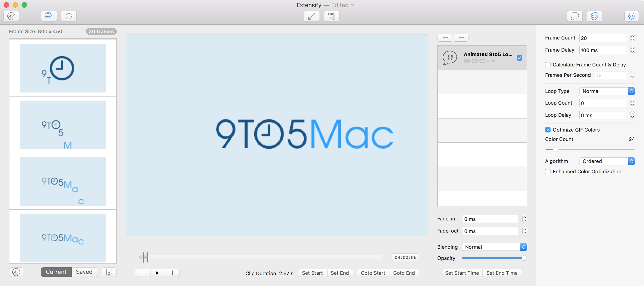Open the Algorithm Ordered dropdown
This screenshot has width=644, height=286.
[607, 161]
